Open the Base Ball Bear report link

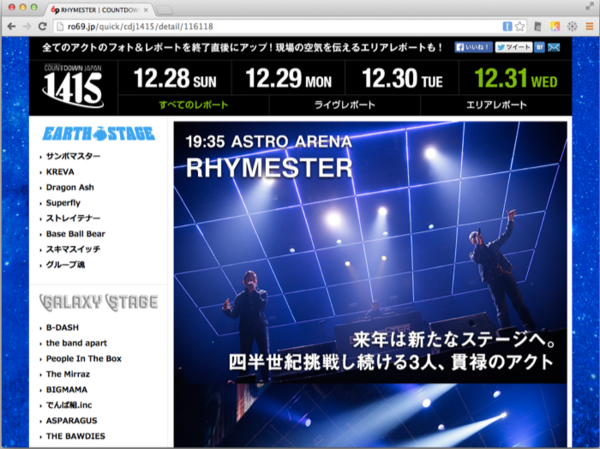75,234
